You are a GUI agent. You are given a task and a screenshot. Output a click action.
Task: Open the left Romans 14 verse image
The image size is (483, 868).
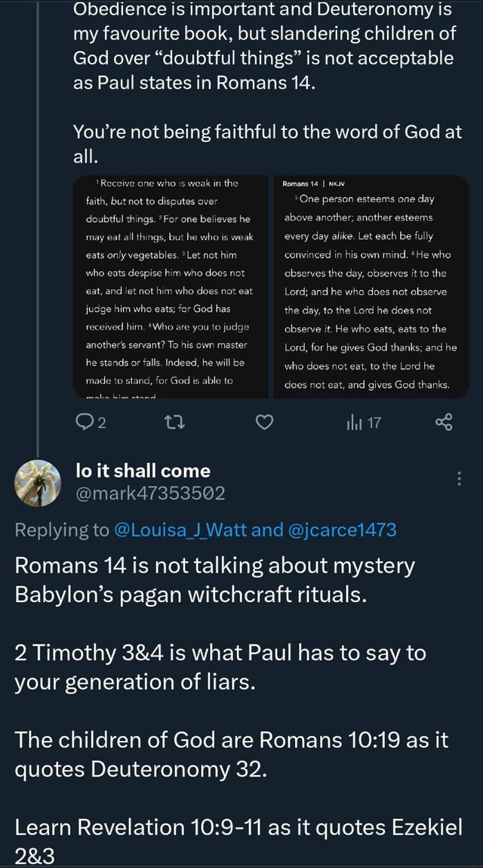click(171, 287)
